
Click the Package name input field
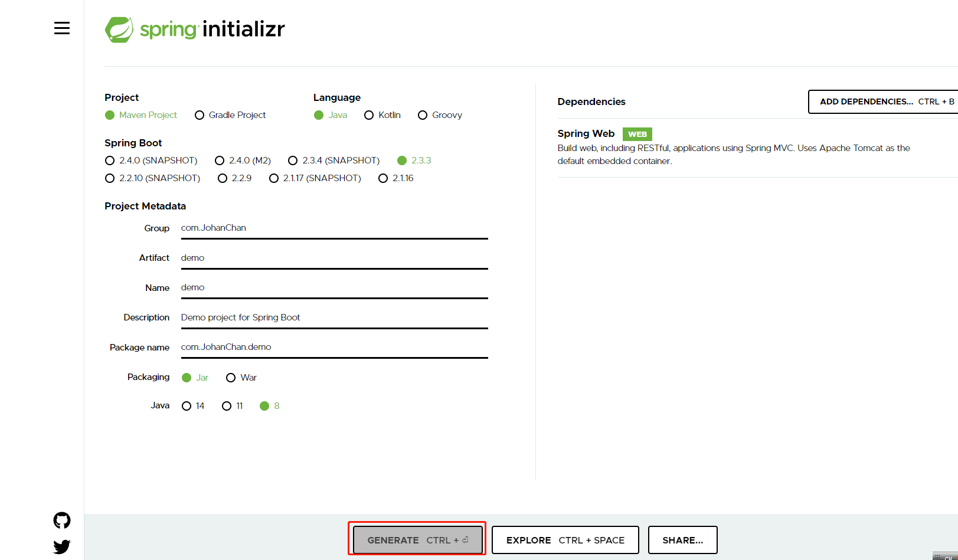[335, 348]
